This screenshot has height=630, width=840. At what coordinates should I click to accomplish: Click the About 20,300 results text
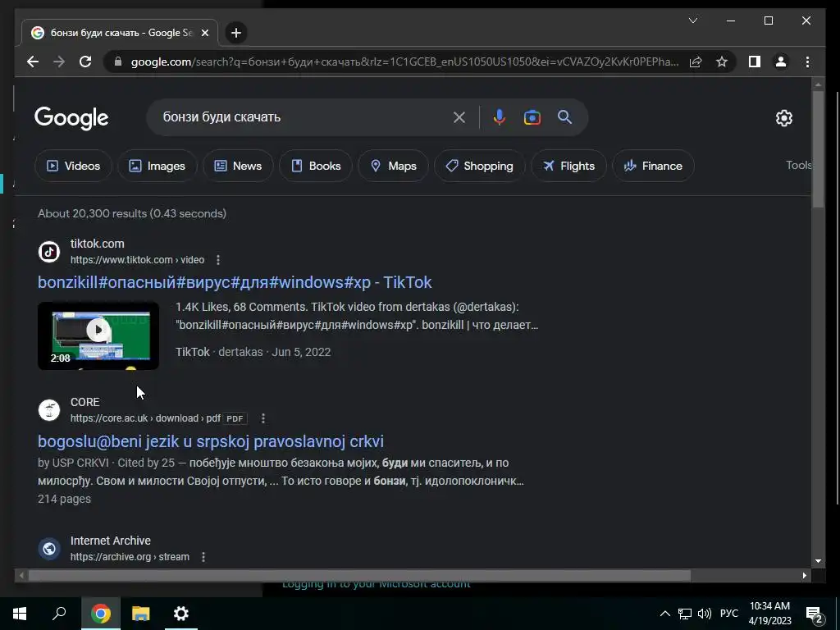[132, 213]
